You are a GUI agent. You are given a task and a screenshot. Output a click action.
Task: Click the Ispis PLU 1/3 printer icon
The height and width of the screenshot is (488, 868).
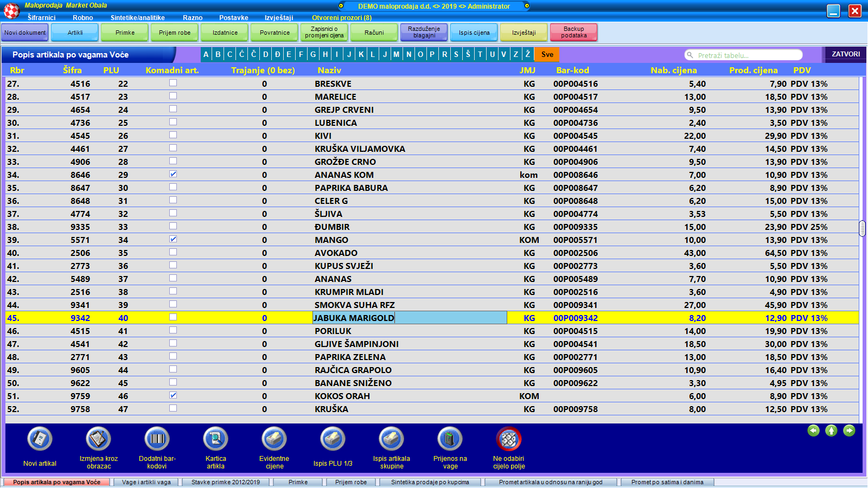[333, 439]
